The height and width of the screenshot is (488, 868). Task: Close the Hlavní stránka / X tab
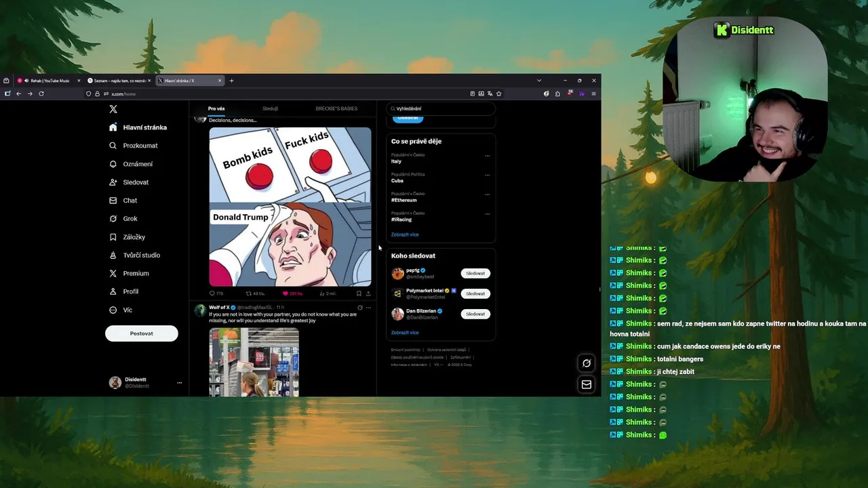coord(220,81)
